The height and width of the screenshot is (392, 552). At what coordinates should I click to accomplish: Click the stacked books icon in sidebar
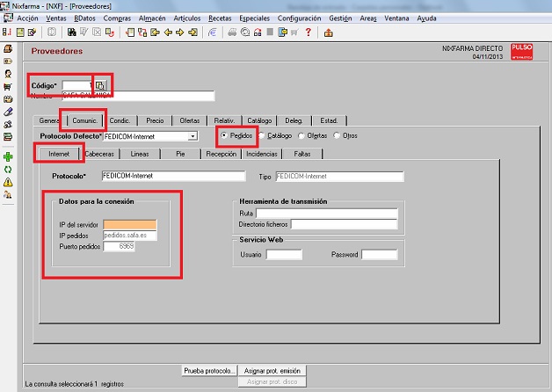(8, 137)
